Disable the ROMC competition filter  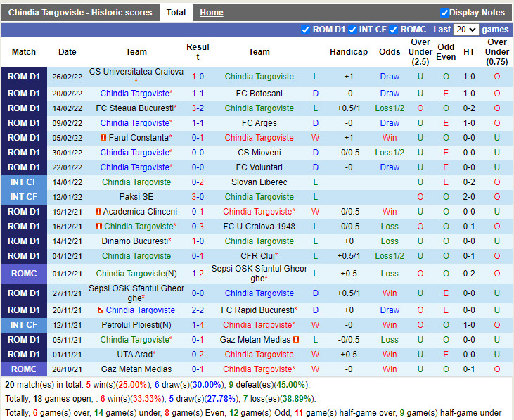[x=393, y=30]
